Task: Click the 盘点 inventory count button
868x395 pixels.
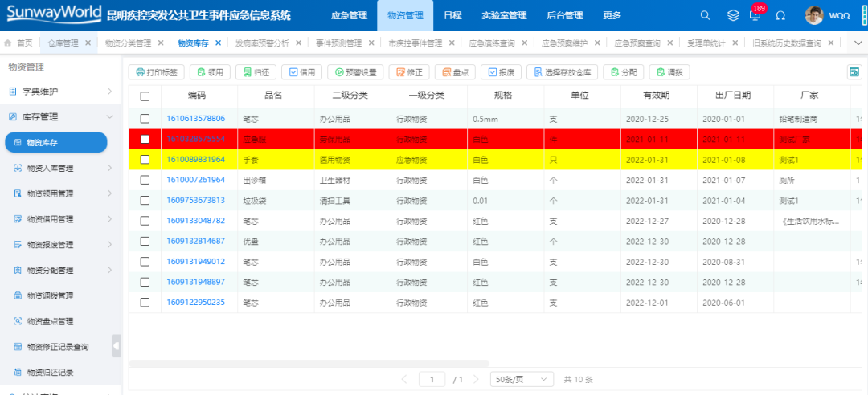Action: (x=455, y=72)
